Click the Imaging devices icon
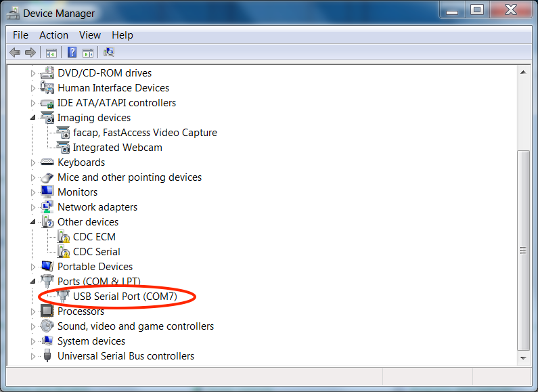The width and height of the screenshot is (538, 392). point(47,117)
